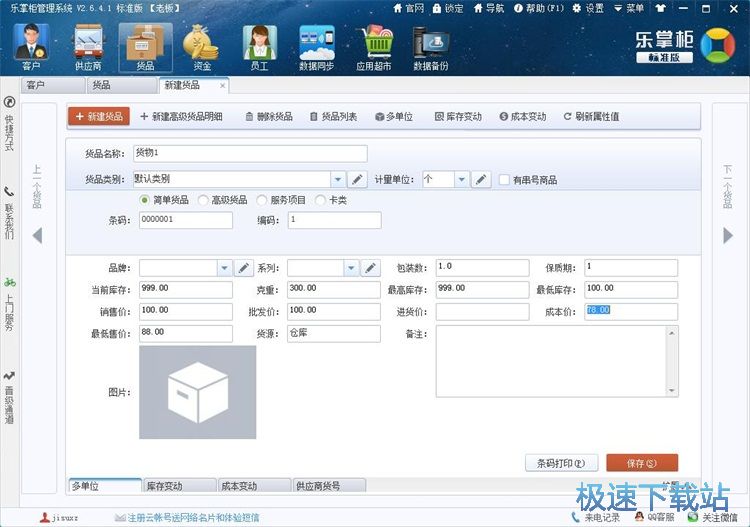Expand the 计量单位 dropdown arrow
The height and width of the screenshot is (527, 750).
(x=462, y=180)
